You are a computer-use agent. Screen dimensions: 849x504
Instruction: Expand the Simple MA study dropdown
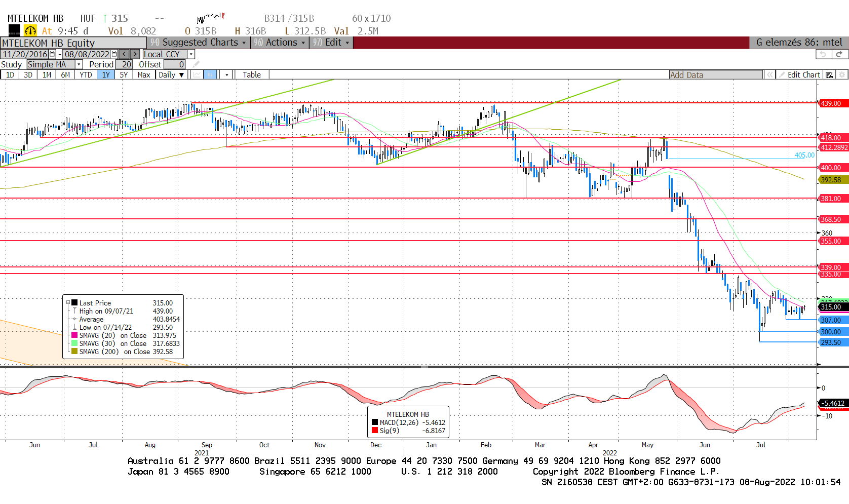79,64
